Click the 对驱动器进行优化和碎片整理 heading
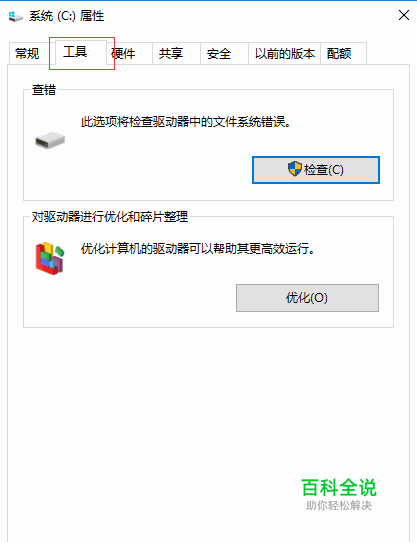 pyautogui.click(x=110, y=217)
